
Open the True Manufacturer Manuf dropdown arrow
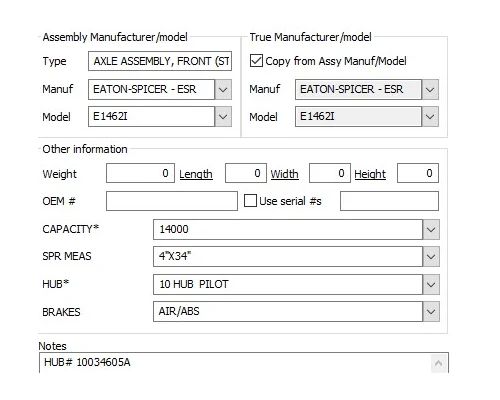(x=430, y=89)
